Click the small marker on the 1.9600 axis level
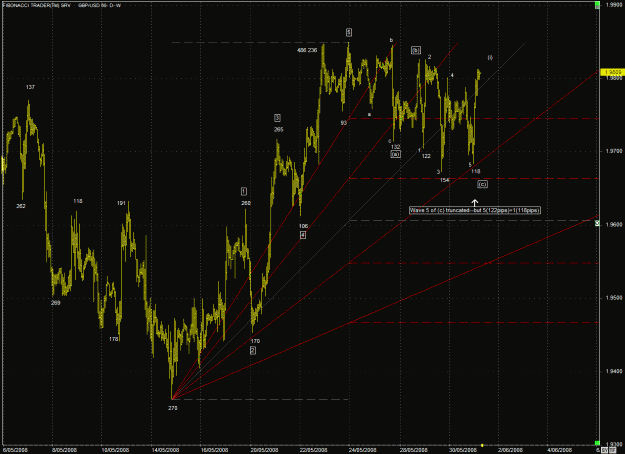 [x=597, y=224]
